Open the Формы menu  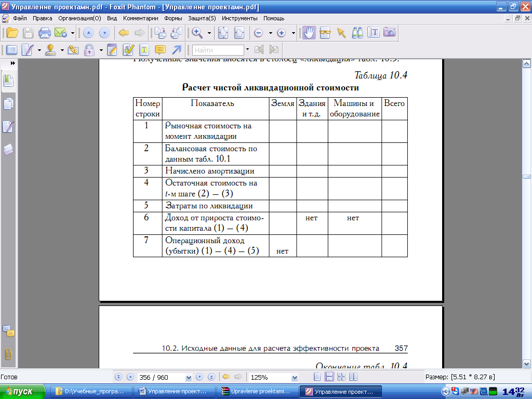tap(173, 18)
